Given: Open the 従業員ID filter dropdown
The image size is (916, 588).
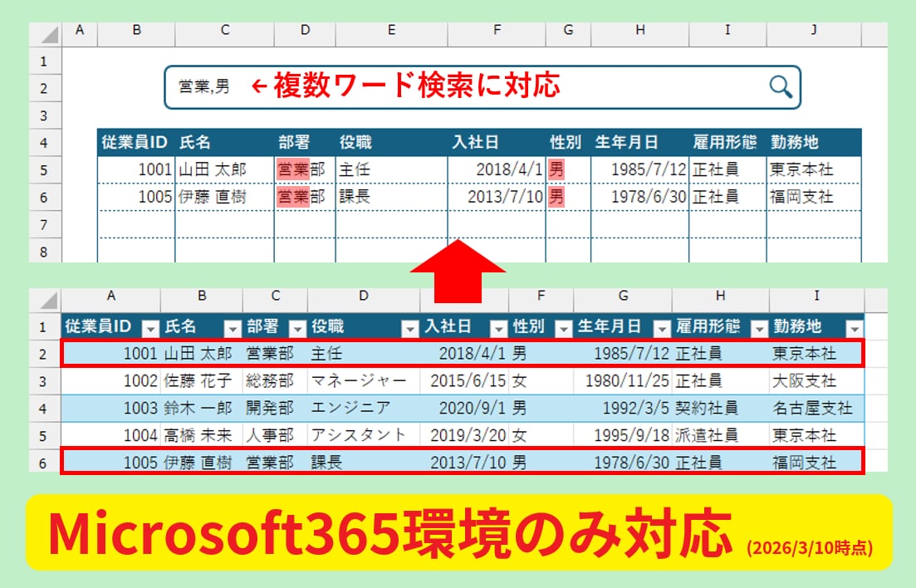Looking at the screenshot, I should (150, 328).
